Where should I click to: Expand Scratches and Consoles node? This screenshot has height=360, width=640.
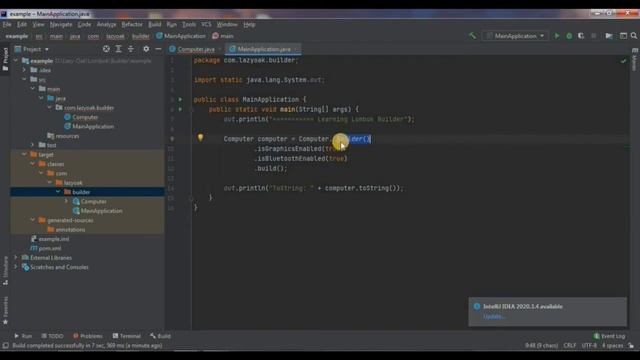(x=16, y=267)
